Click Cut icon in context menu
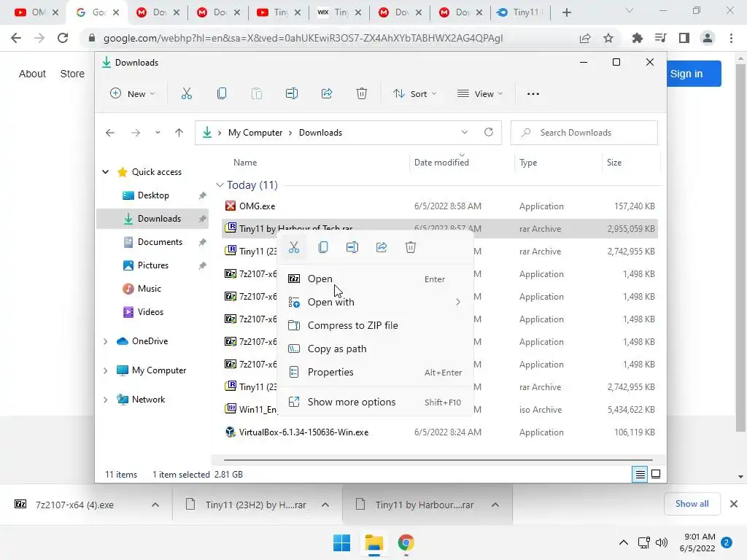The image size is (747, 560). click(x=294, y=248)
